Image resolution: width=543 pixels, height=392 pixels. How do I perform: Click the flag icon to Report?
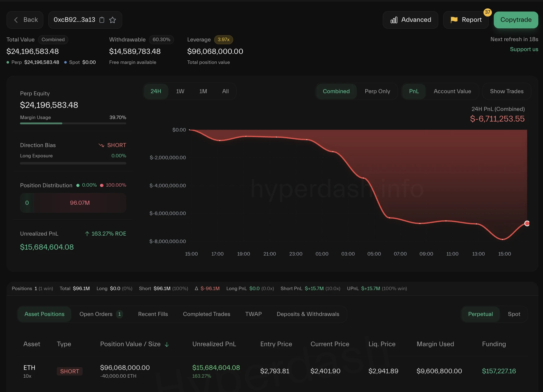click(454, 20)
